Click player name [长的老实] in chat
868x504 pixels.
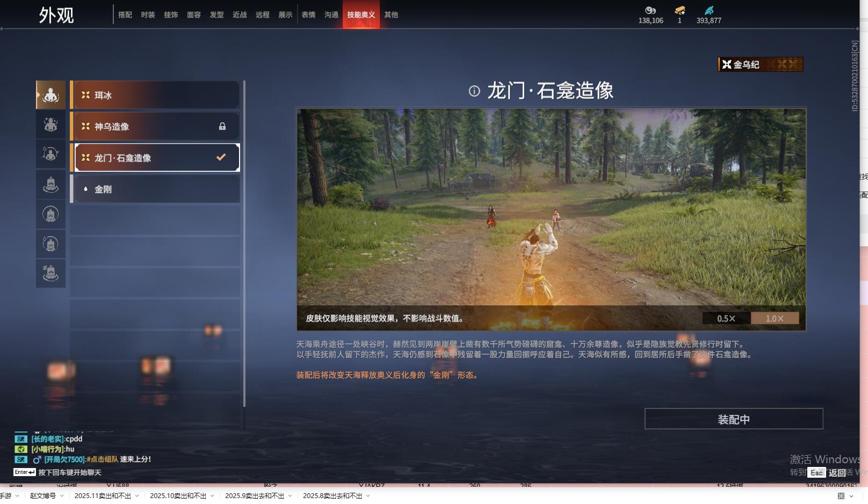pyautogui.click(x=47, y=439)
